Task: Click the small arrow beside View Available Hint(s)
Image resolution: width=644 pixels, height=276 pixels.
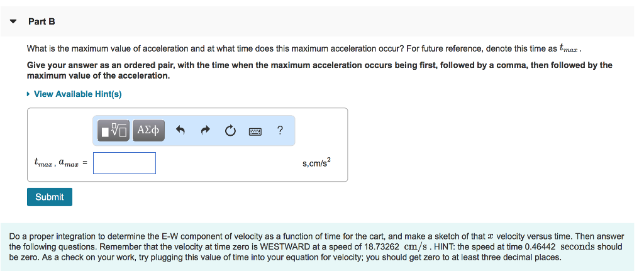Action: tap(28, 94)
